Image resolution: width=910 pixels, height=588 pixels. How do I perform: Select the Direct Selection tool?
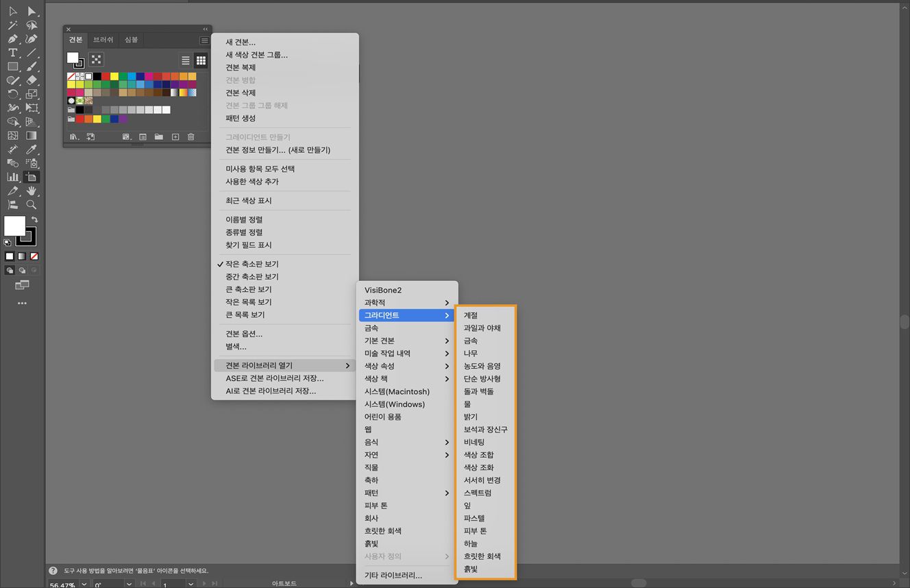click(32, 11)
